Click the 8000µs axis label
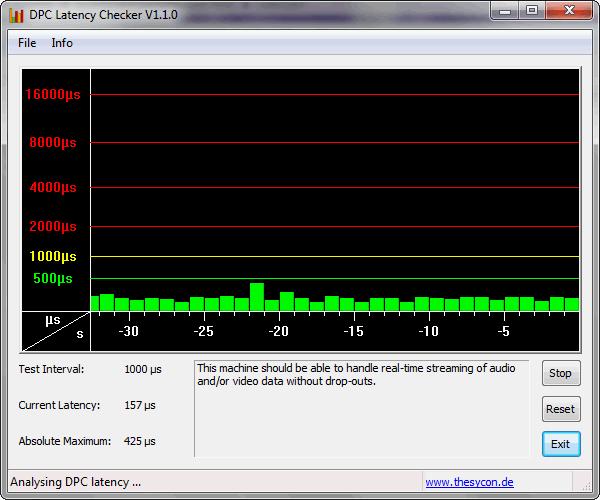This screenshot has height=500, width=600. (53, 142)
